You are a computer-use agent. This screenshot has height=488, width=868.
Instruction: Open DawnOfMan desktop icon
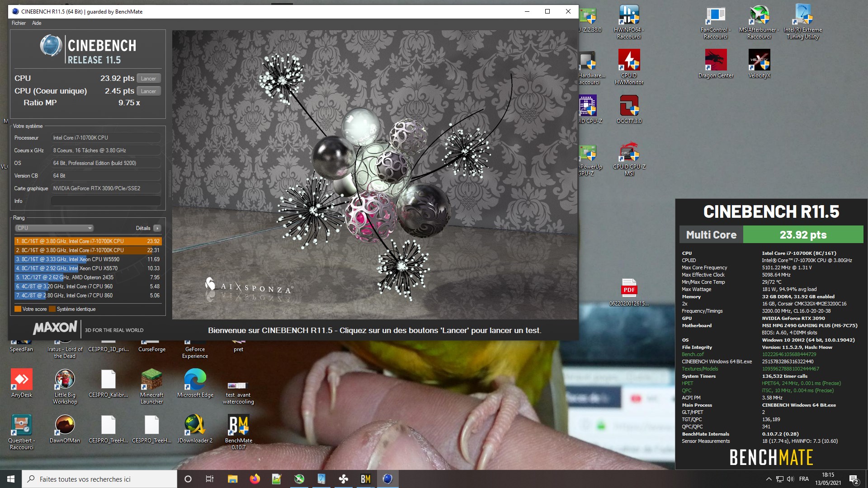65,429
